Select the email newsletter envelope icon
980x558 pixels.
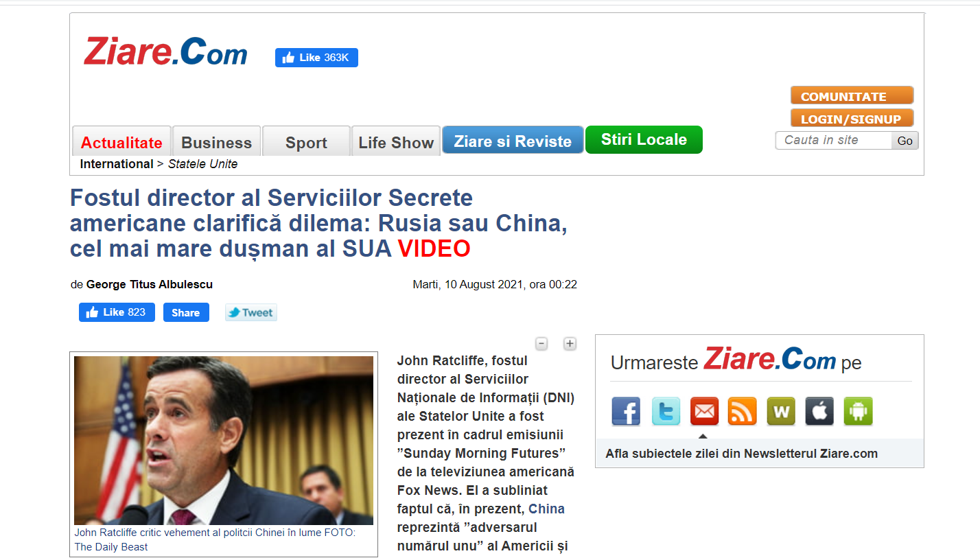pos(704,411)
